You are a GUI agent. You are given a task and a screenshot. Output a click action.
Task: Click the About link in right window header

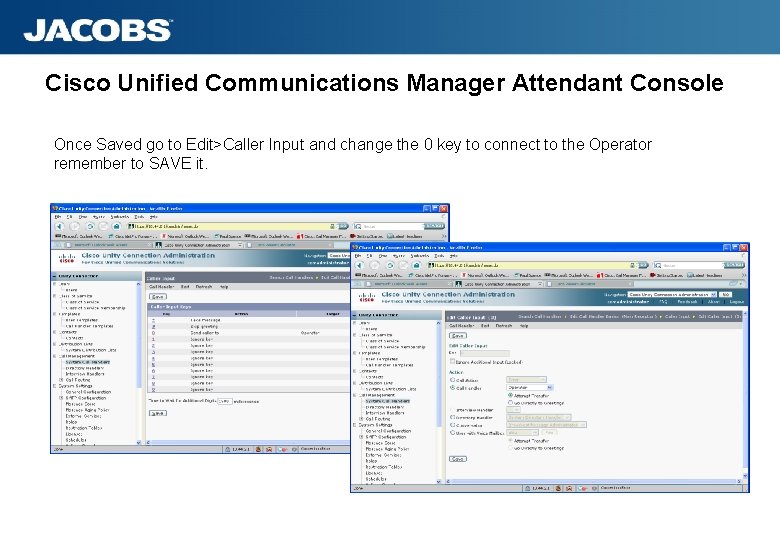(713, 302)
